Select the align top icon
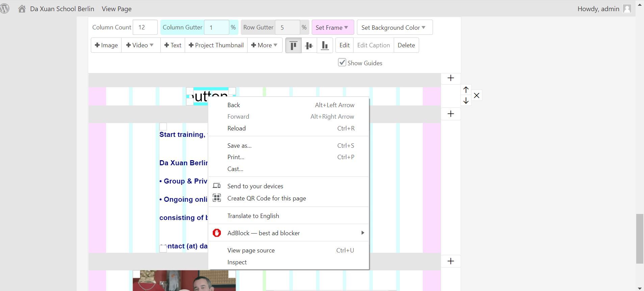Screen dimensions: 644x291 click(293, 45)
